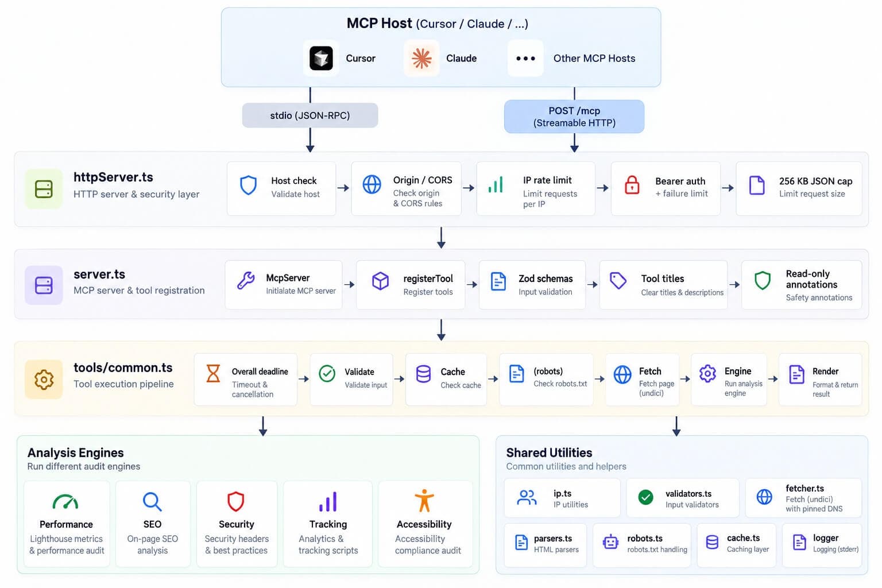Click the "Analysis Engines" heading

click(75, 452)
